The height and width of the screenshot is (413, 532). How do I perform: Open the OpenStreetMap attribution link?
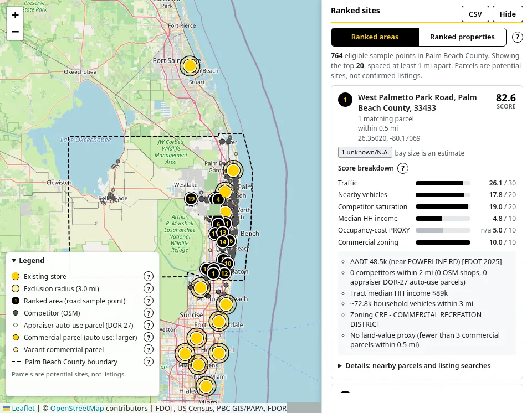[77, 408]
